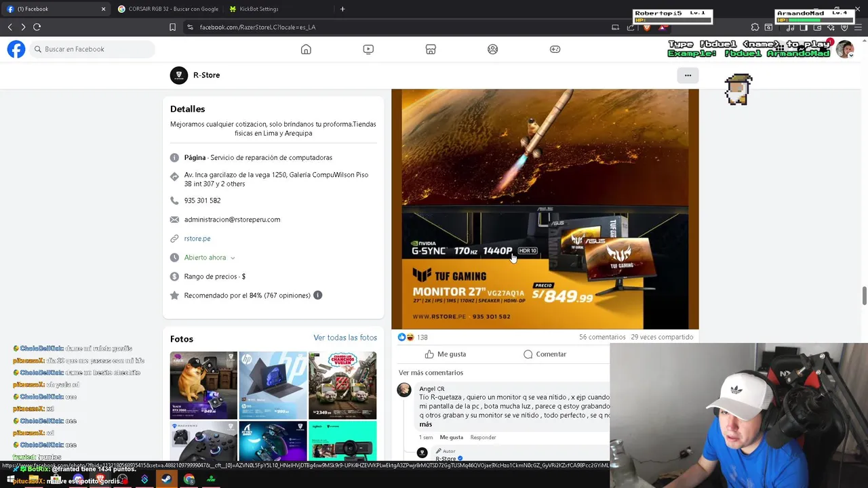Viewport: 868px width, 488px height.
Task: Open the Chanchos Vuelen photo thumbnail
Action: coord(342,386)
